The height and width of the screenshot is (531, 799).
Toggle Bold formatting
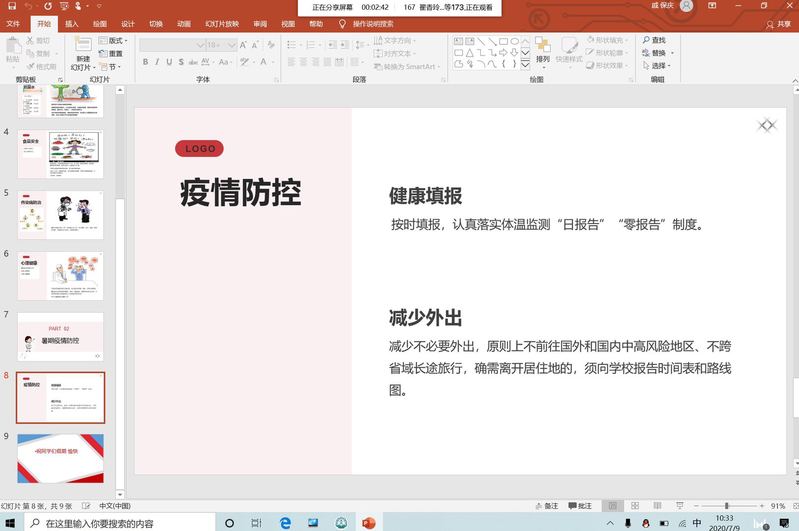pyautogui.click(x=144, y=62)
